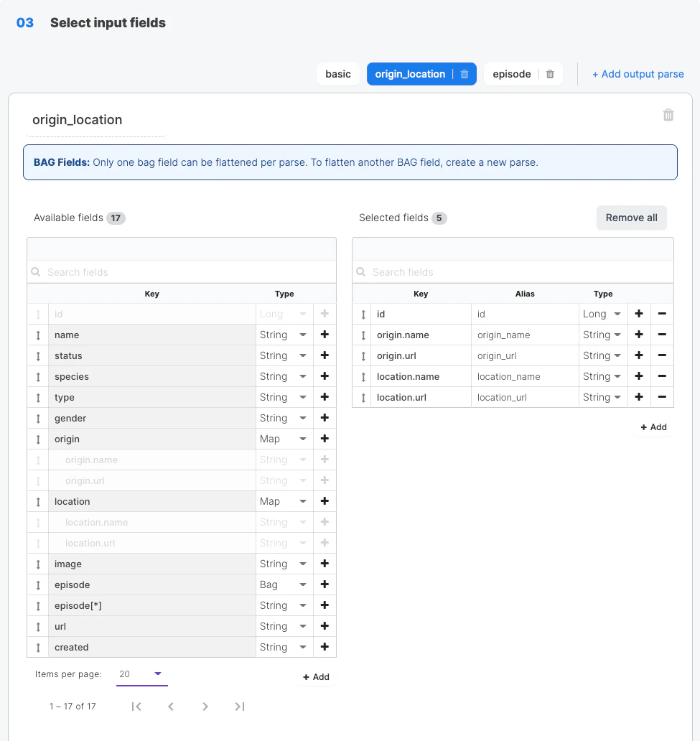The image size is (700, 741).
Task: Click Add button below available fields
Action: point(316,676)
